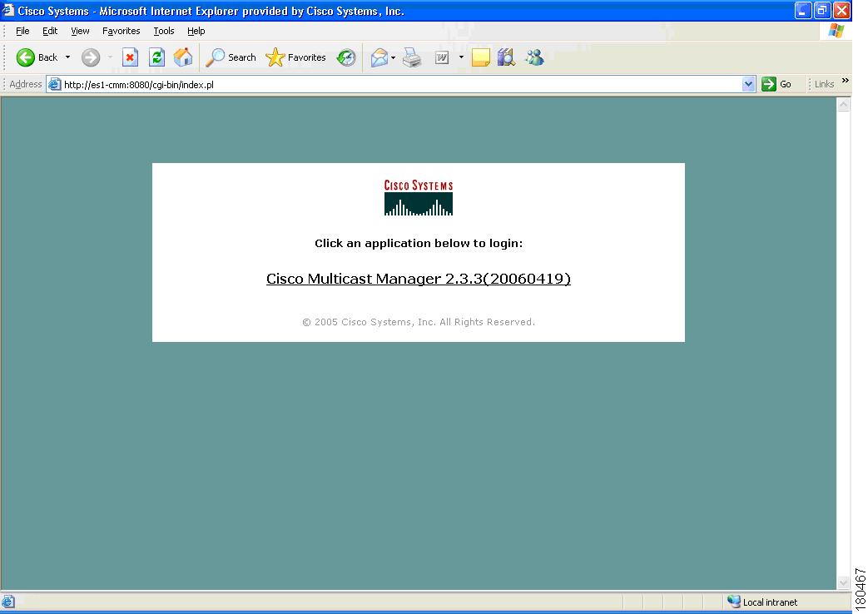This screenshot has height=614, width=868.
Task: Open the Back history dropdown arrow
Action: tap(67, 57)
